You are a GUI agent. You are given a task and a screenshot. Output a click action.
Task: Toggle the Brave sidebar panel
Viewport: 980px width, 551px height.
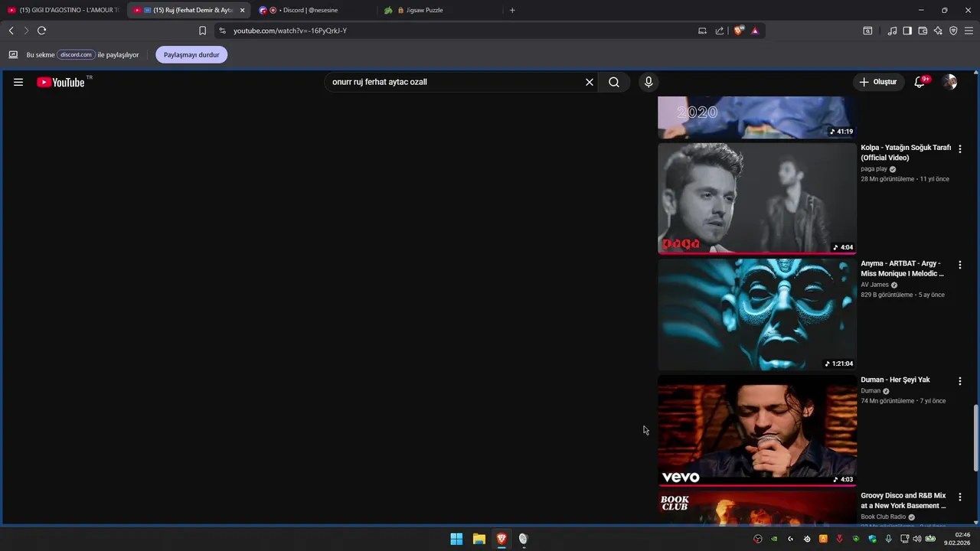coord(907,31)
